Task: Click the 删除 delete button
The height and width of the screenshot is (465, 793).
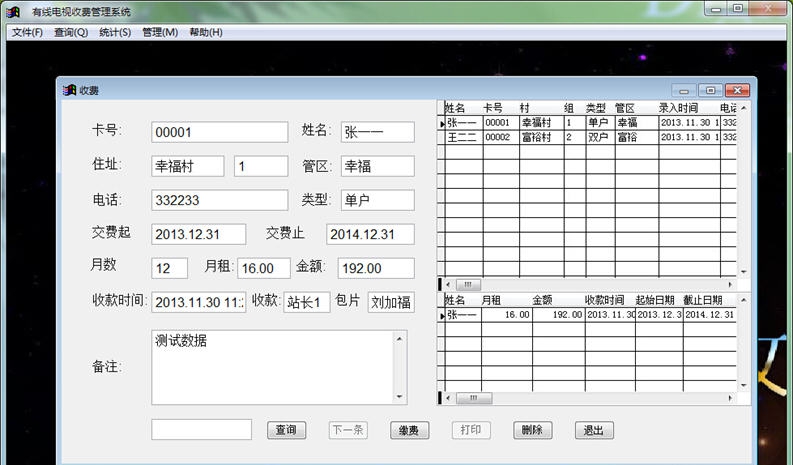Action: point(533,430)
